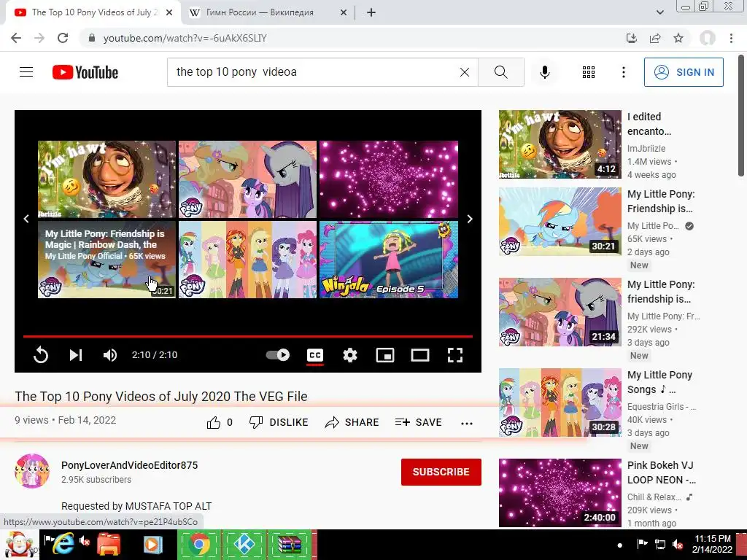Click the system tray volume icon
This screenshot has width=747, height=560.
tap(678, 544)
